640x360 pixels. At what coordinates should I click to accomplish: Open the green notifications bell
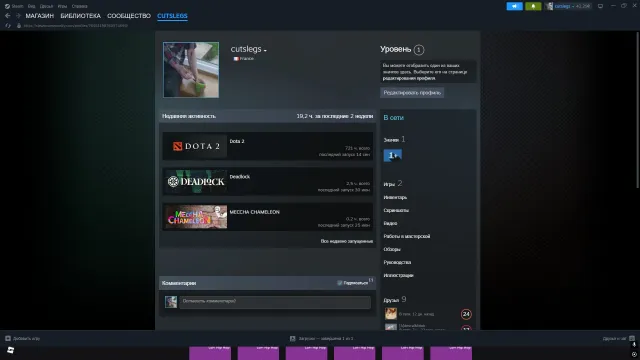(533, 6)
